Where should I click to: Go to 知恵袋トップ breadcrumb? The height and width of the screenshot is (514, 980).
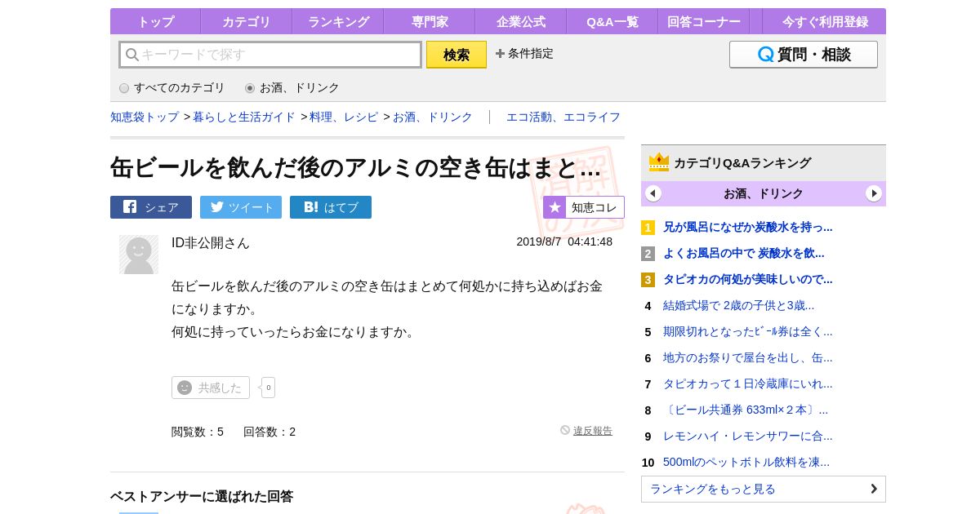[145, 117]
